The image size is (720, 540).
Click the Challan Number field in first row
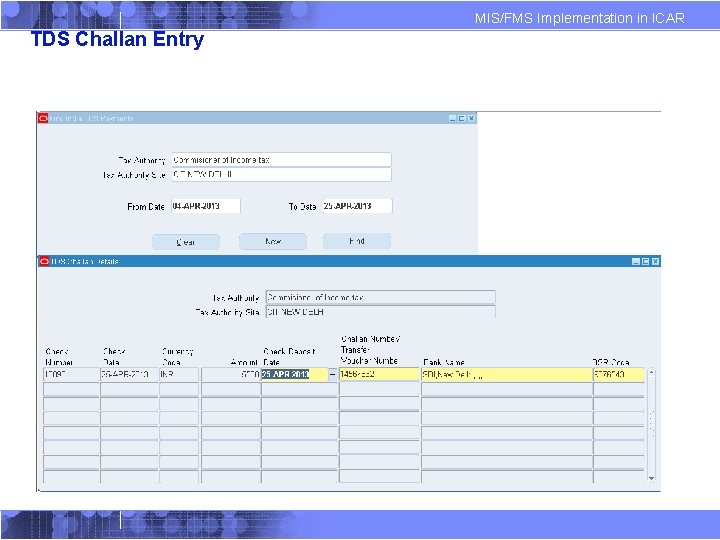(x=379, y=375)
